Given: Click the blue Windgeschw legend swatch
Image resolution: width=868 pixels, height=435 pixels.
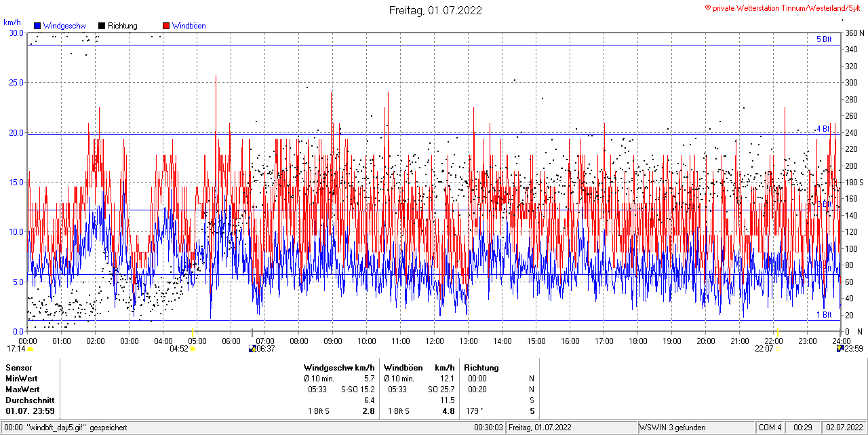Looking at the screenshot, I should point(37,26).
